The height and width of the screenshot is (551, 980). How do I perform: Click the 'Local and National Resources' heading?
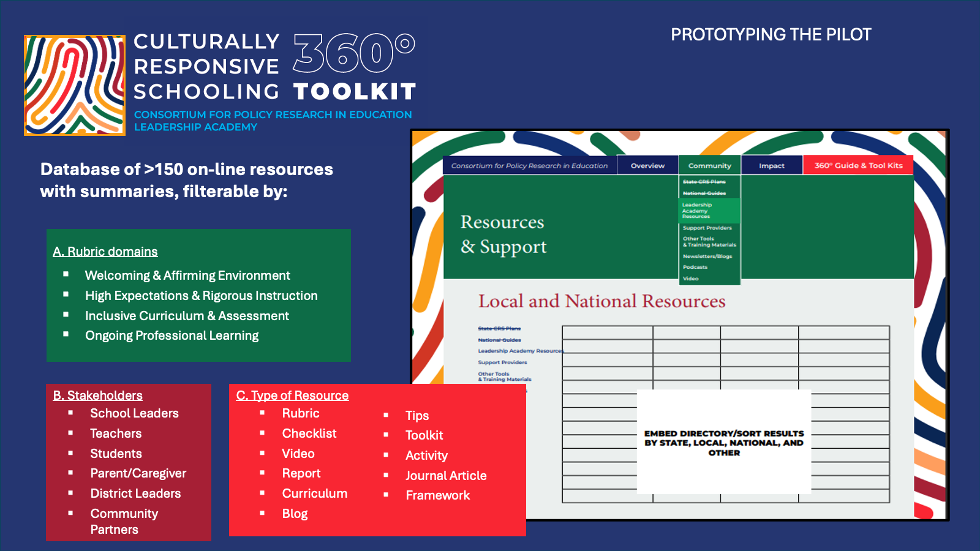601,301
